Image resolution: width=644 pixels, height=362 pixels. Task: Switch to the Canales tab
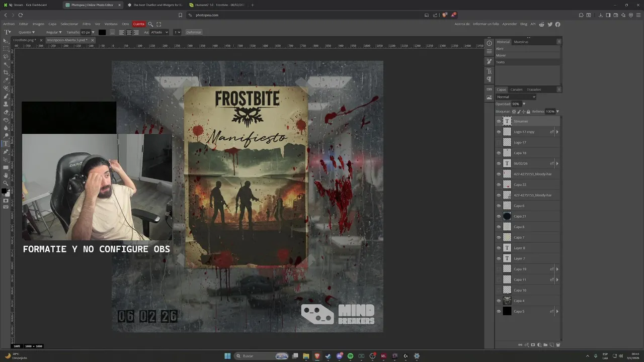pos(517,89)
